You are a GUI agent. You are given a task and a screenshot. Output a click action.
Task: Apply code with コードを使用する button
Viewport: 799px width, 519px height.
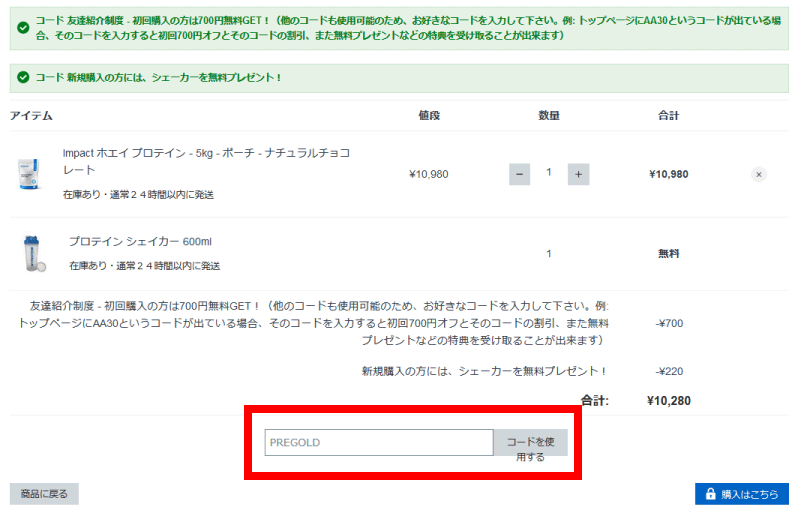click(x=530, y=442)
